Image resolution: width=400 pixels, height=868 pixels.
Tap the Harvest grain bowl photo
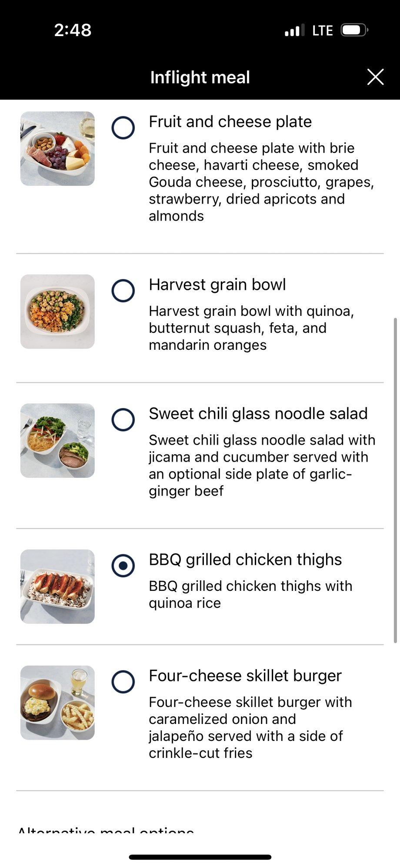57,312
